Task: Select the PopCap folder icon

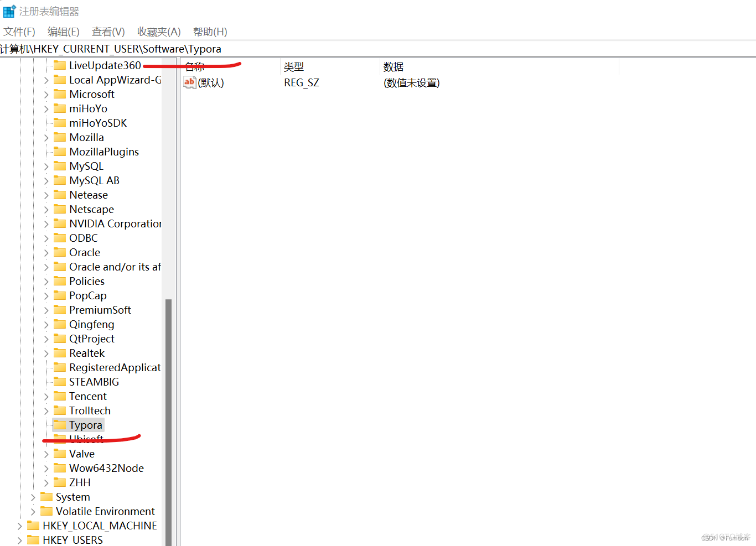Action: [x=60, y=295]
